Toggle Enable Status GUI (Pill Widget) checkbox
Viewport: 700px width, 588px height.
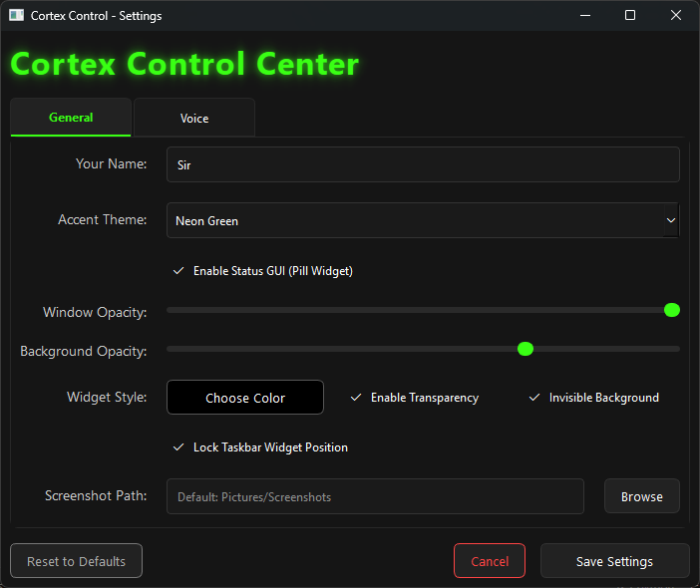263,271
